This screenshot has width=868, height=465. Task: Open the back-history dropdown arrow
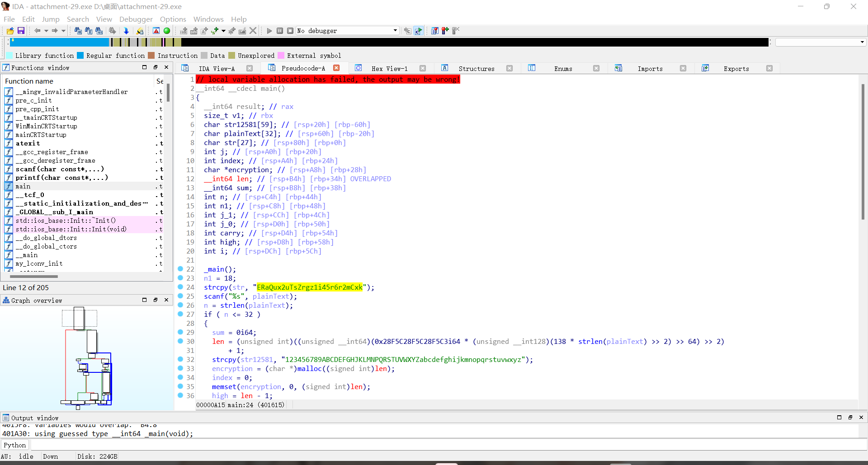point(46,31)
